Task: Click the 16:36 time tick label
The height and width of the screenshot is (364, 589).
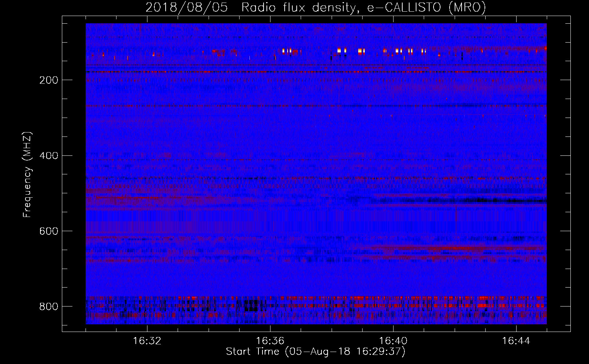Action: coord(270,341)
